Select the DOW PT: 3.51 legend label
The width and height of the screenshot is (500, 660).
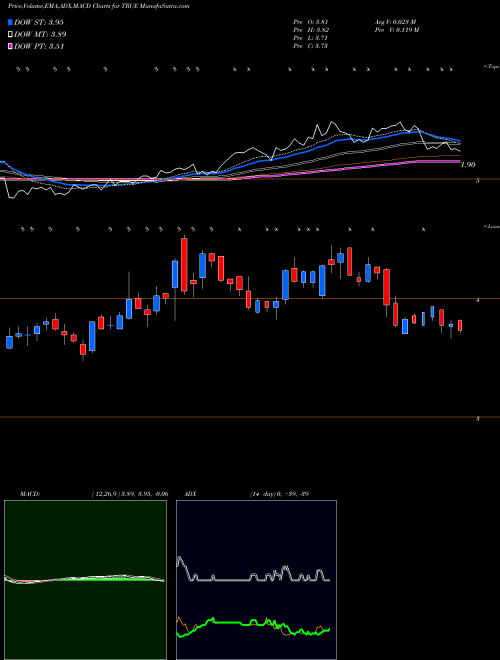39,47
